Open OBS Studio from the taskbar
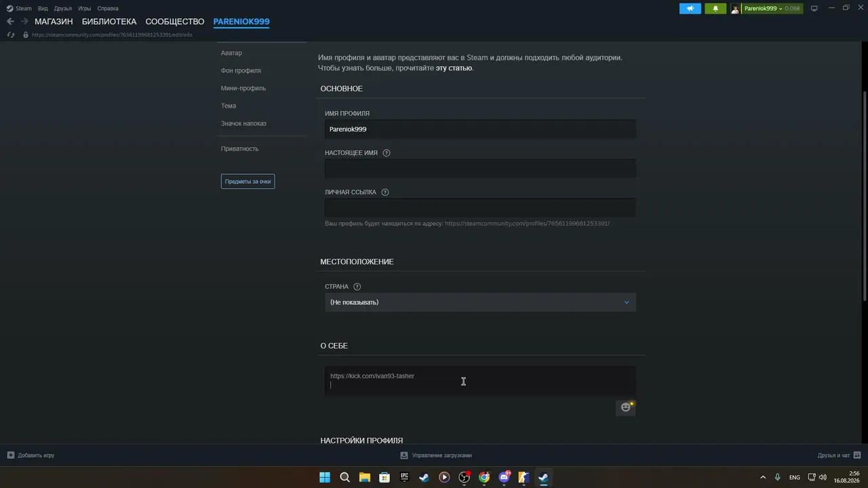Viewport: 868px width, 488px height. (x=464, y=477)
